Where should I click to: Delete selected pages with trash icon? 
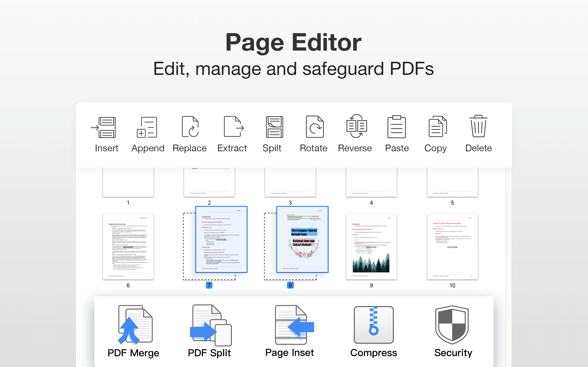(478, 126)
